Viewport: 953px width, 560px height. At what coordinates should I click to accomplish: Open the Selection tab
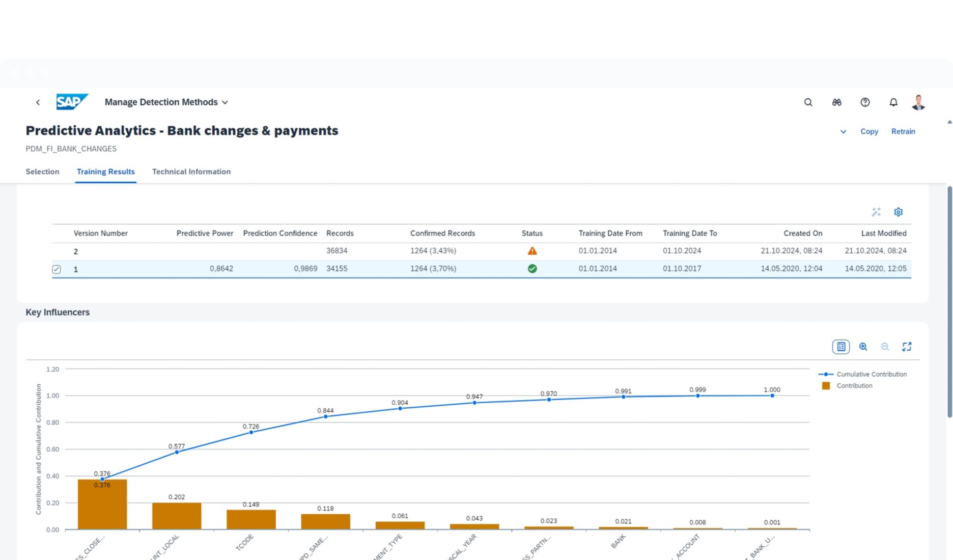[42, 172]
